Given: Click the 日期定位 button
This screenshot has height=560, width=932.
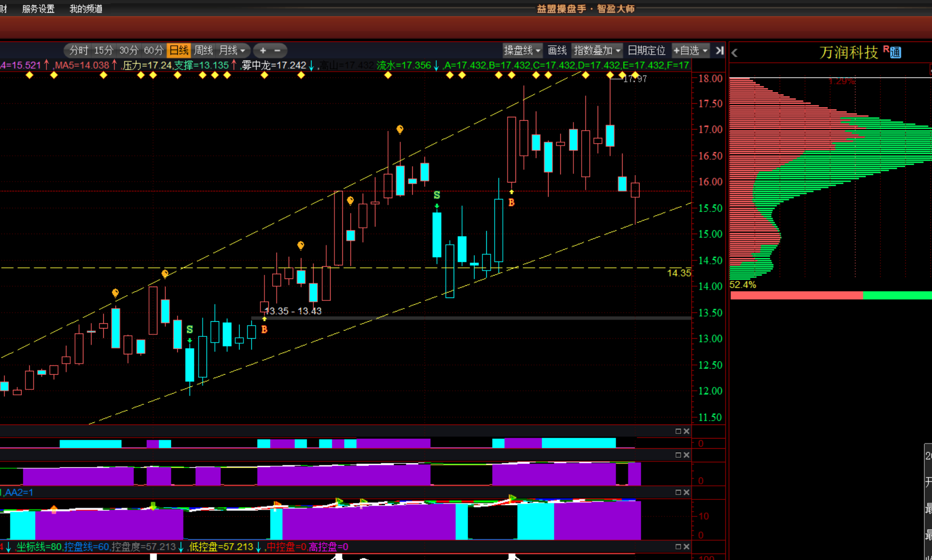Looking at the screenshot, I should click(646, 51).
